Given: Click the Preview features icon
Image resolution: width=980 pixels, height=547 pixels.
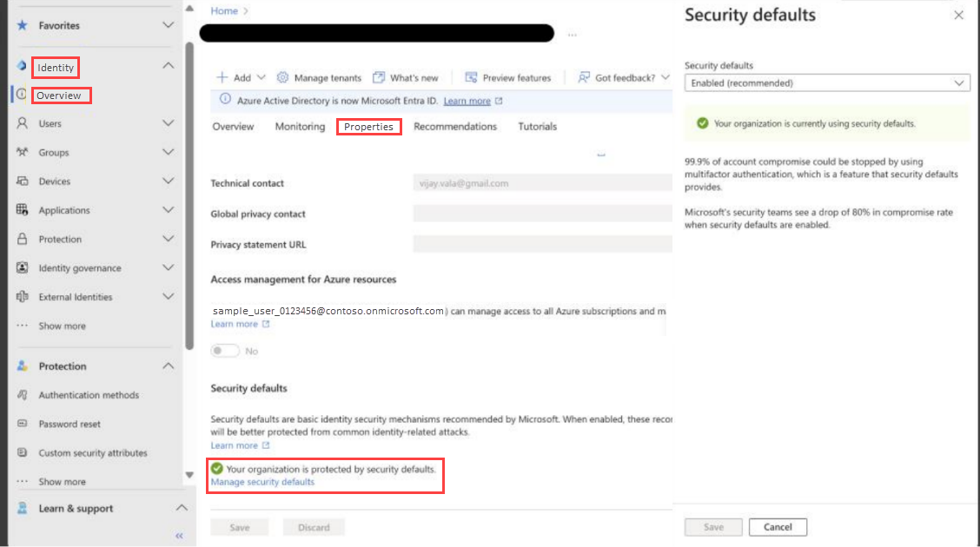Looking at the screenshot, I should pos(471,77).
